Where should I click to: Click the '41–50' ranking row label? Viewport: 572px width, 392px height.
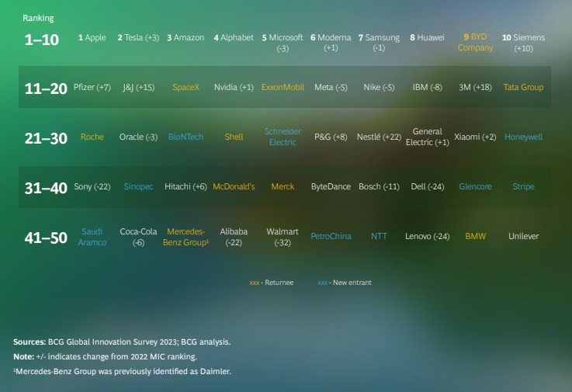tap(46, 238)
